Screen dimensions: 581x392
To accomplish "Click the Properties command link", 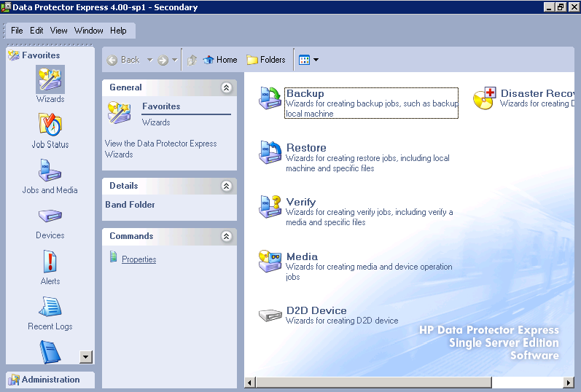I will [139, 259].
